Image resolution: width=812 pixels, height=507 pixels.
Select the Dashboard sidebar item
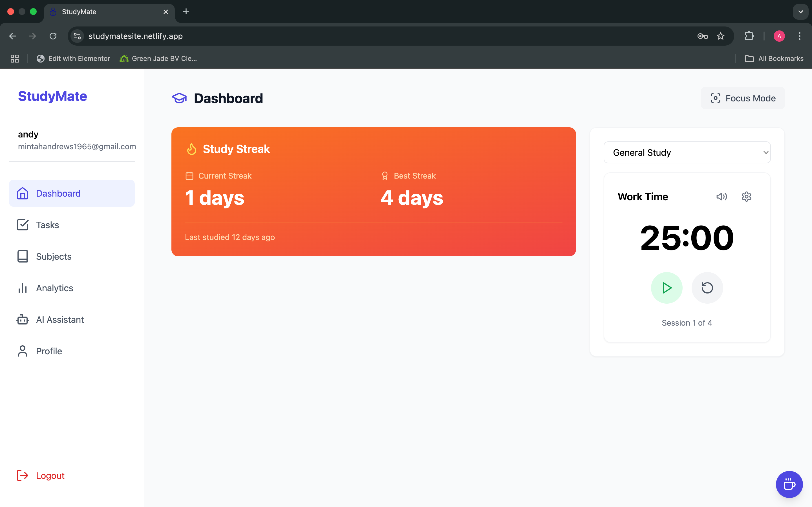pos(58,194)
